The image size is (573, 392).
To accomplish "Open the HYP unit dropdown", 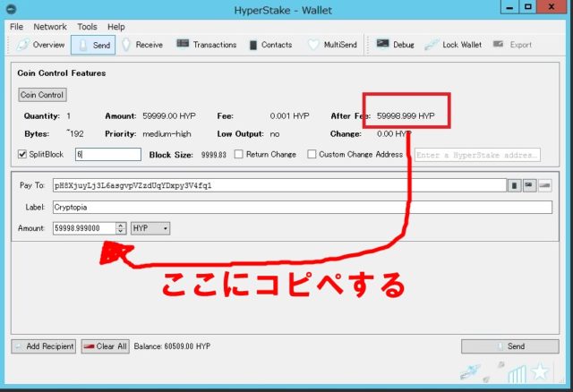I will [150, 228].
